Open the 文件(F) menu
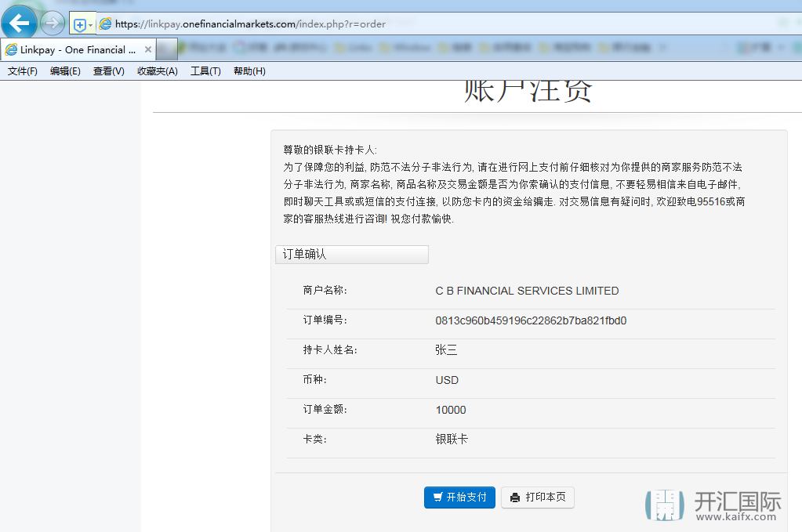 coord(23,71)
